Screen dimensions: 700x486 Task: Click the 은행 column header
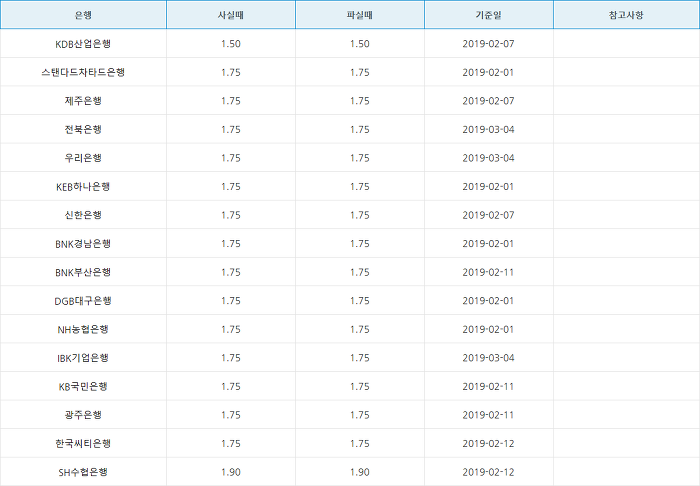[83, 15]
